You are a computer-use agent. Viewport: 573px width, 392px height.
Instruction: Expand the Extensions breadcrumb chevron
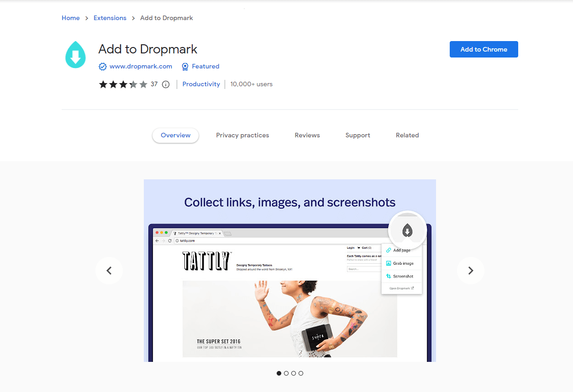(x=133, y=18)
